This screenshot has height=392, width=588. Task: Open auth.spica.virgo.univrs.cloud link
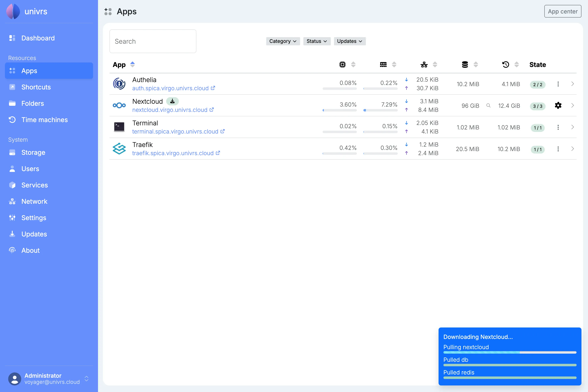[x=174, y=88]
